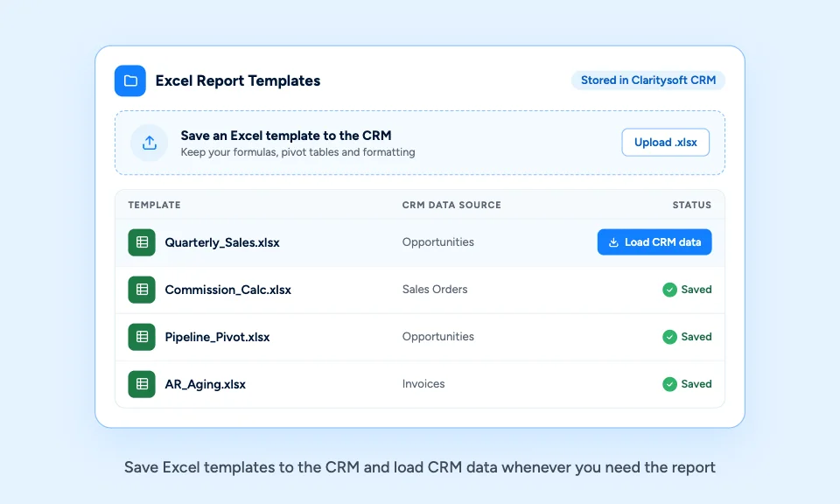Click the Keep your formulas, pivot tables subtitle
Screen dimensions: 840x504
point(297,152)
